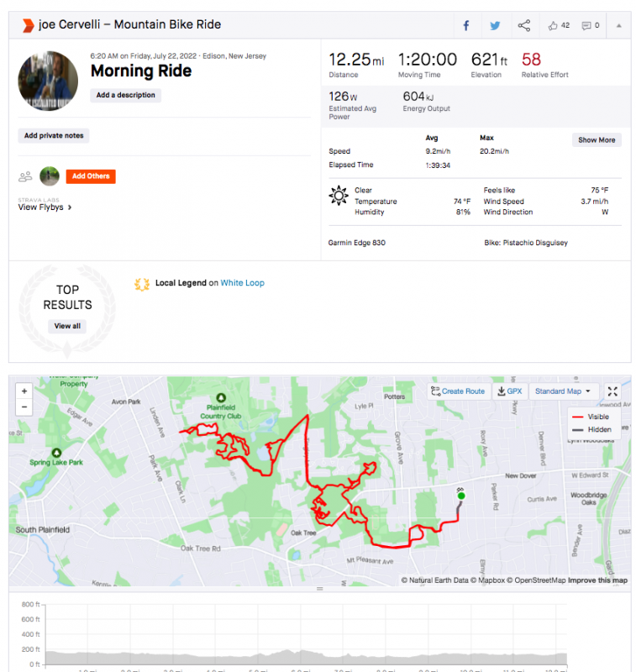Expand stats with Show More

tap(597, 139)
